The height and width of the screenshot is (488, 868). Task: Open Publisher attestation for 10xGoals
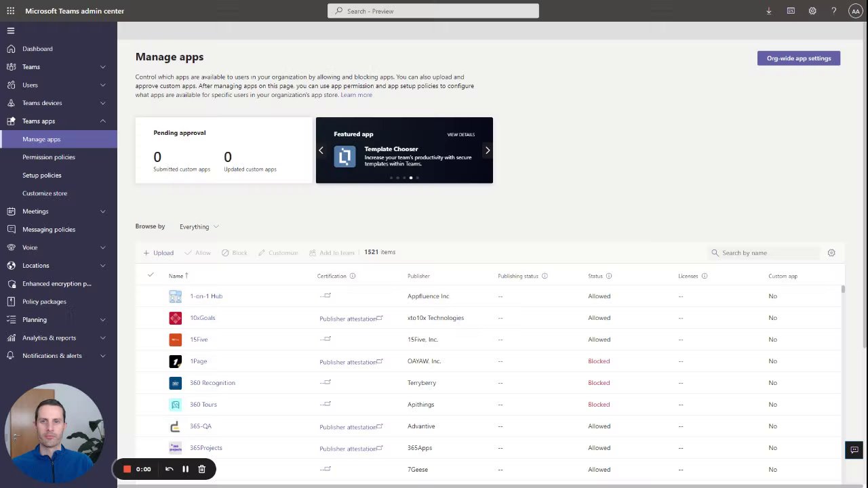[351, 319]
